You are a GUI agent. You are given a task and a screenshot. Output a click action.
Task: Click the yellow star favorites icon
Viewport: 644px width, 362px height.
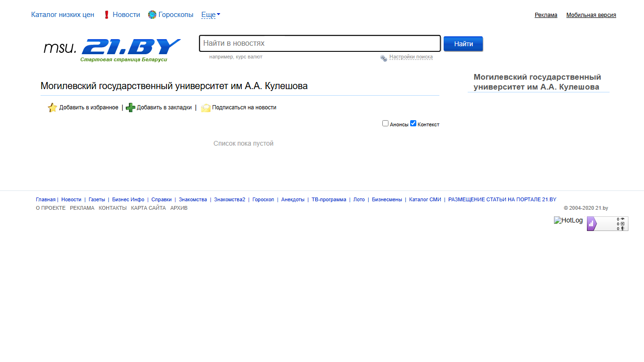(x=52, y=107)
